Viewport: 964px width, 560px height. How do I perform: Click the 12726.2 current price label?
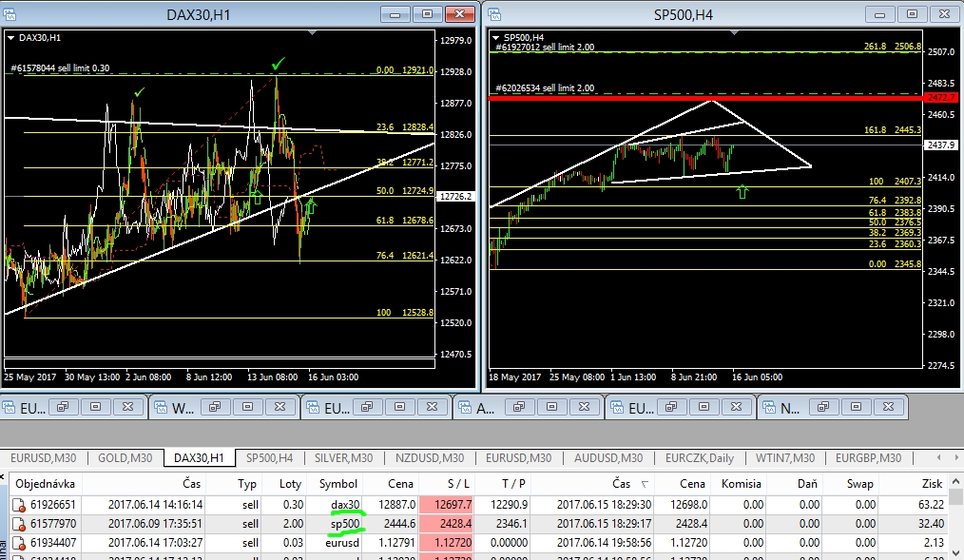(455, 197)
